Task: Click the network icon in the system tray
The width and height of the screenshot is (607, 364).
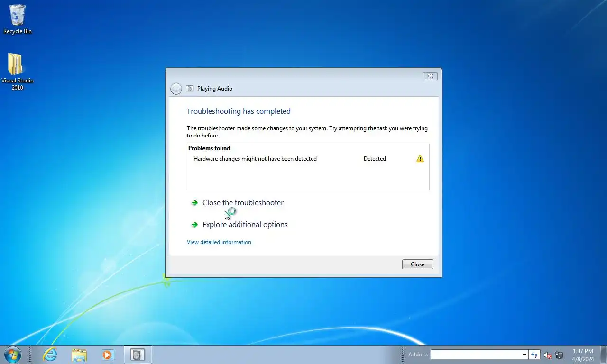Action: pos(559,355)
